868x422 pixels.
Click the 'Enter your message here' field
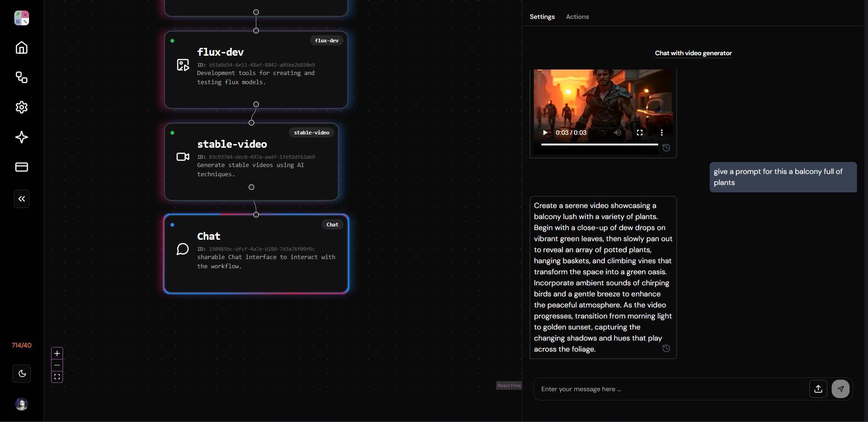coord(644,389)
